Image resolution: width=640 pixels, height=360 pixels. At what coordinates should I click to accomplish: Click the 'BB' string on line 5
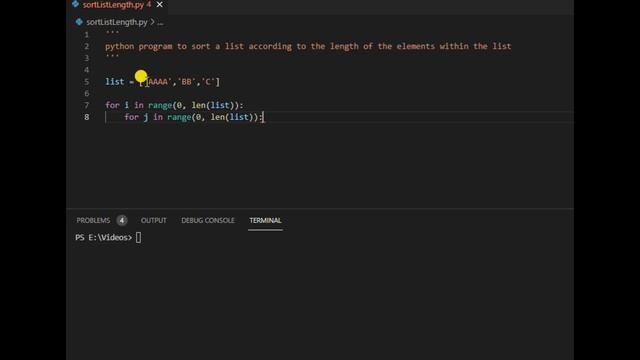pos(187,82)
